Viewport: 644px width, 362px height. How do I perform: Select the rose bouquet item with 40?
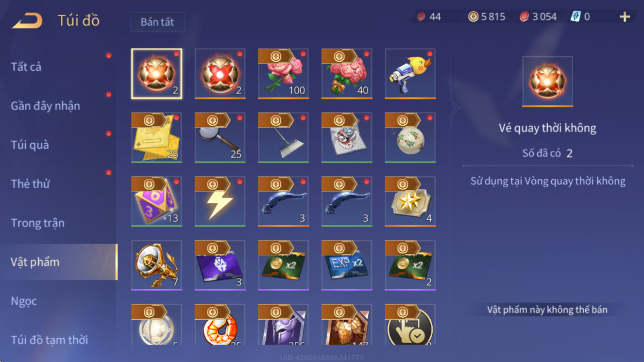(347, 74)
